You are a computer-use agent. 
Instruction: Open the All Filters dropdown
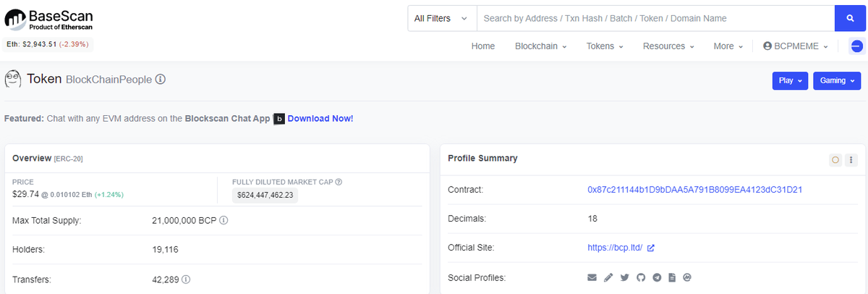point(442,18)
